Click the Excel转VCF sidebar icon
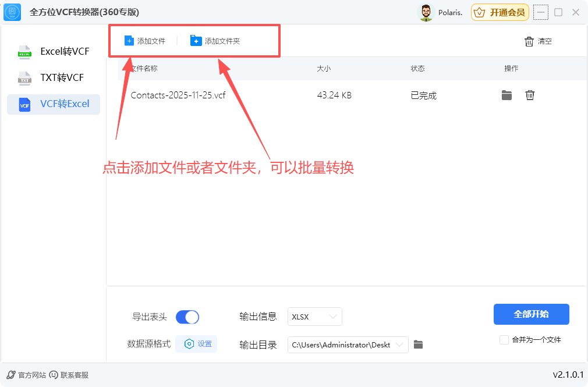 point(24,51)
